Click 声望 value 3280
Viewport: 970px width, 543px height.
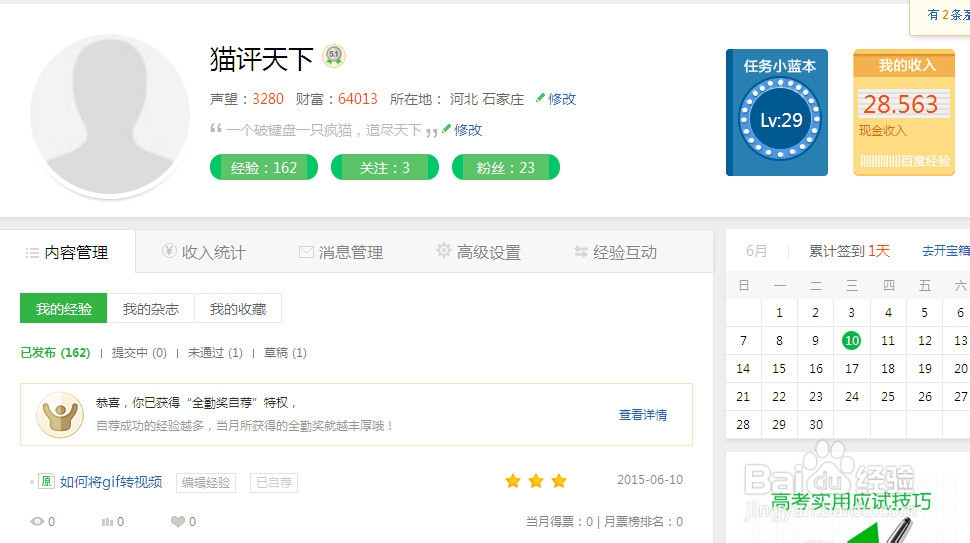click(268, 99)
